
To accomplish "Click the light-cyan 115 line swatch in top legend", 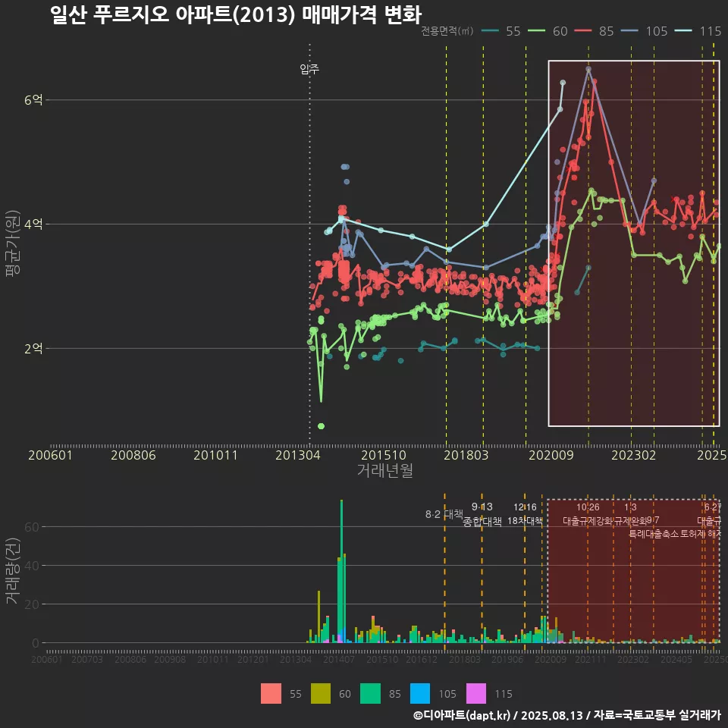I will pyautogui.click(x=683, y=31).
